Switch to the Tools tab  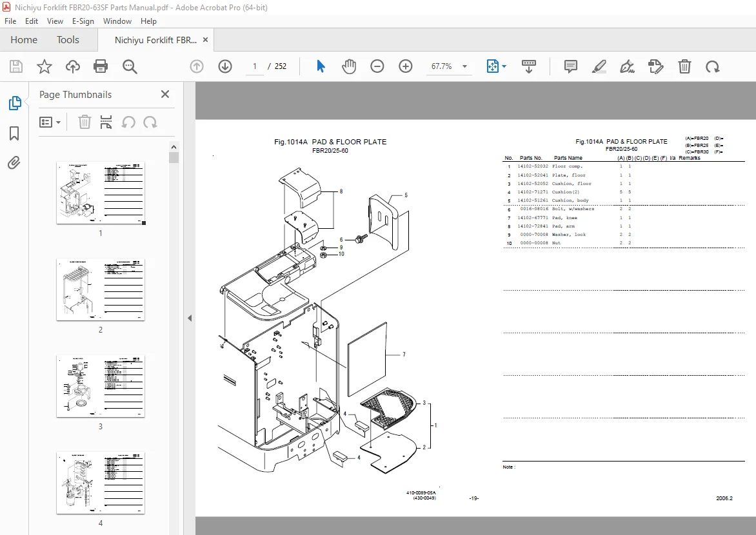pyautogui.click(x=68, y=39)
